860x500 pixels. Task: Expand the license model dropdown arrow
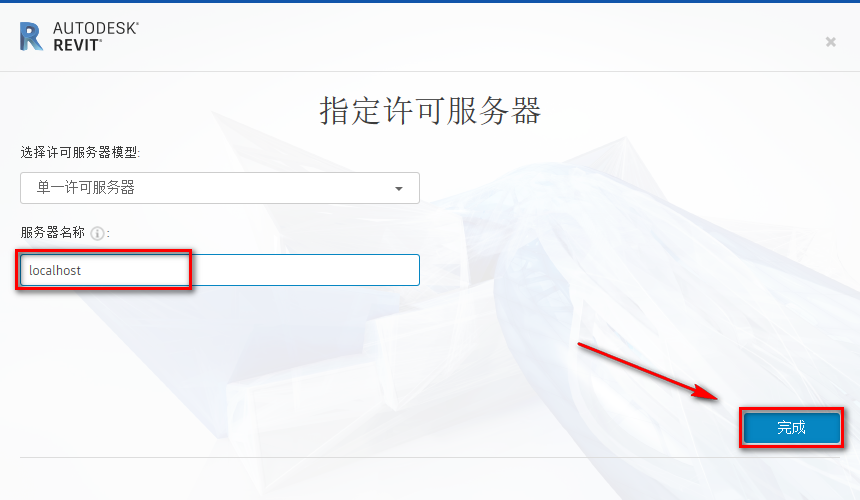pyautogui.click(x=399, y=189)
